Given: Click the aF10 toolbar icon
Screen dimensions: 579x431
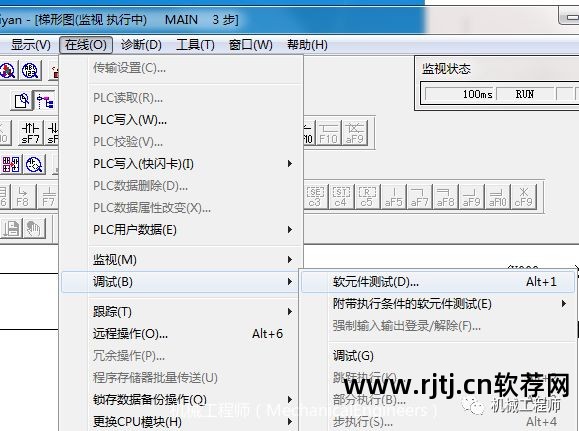Looking at the screenshot, I should tap(497, 196).
